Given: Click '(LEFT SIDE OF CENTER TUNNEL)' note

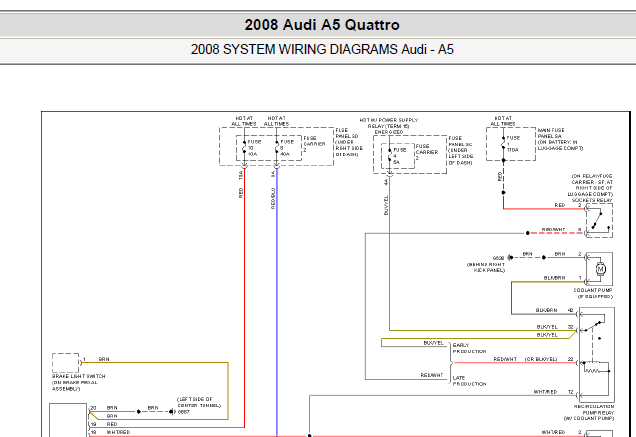Looking at the screenshot, I should click(199, 402).
